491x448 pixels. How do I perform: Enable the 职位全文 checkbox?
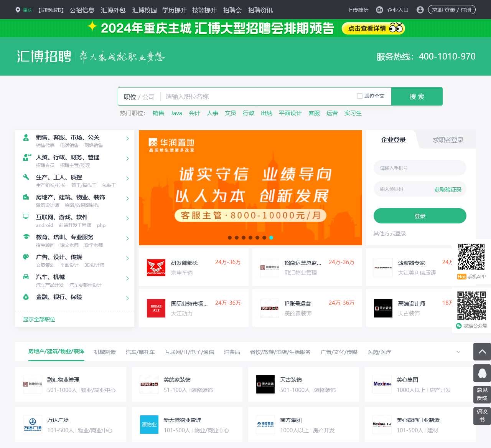(359, 96)
